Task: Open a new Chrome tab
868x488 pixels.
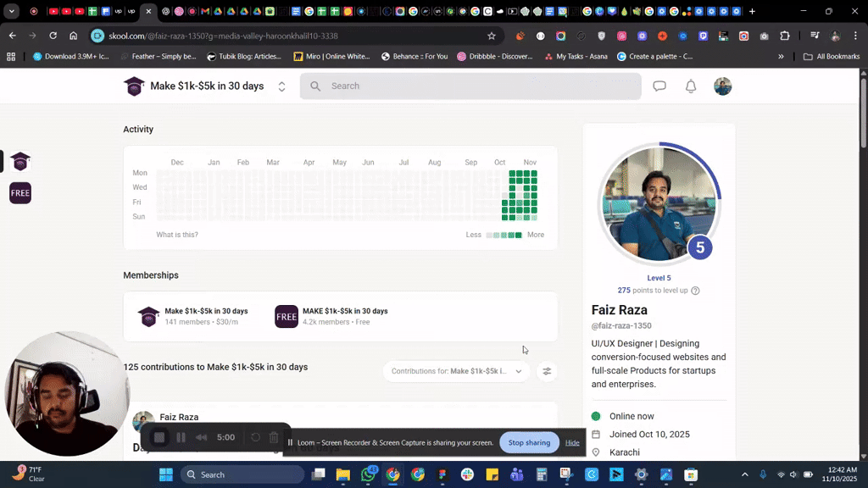Action: click(x=752, y=11)
